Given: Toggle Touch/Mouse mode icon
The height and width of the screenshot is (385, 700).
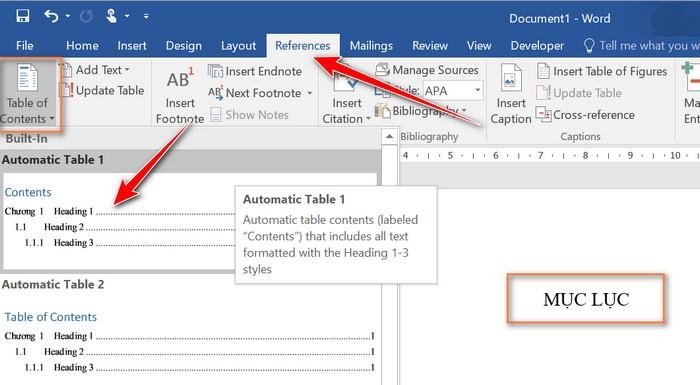Looking at the screenshot, I should (111, 17).
